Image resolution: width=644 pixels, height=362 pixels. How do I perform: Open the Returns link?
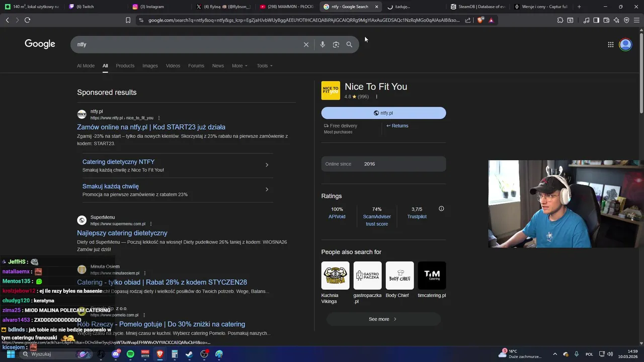pos(397,126)
